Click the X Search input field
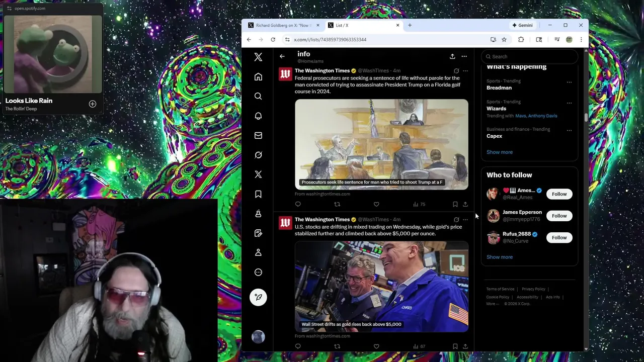The width and height of the screenshot is (644, 362). pyautogui.click(x=529, y=57)
